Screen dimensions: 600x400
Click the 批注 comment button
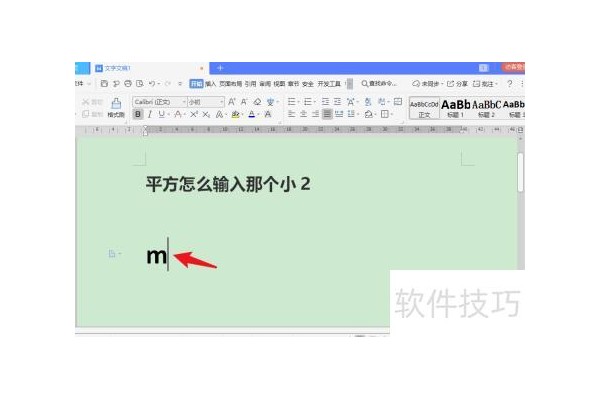484,83
